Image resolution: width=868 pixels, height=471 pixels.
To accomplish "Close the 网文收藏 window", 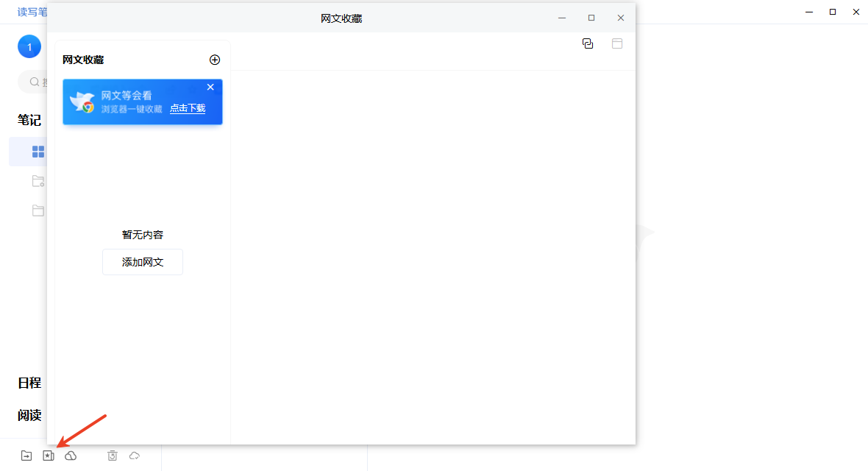I will click(621, 18).
